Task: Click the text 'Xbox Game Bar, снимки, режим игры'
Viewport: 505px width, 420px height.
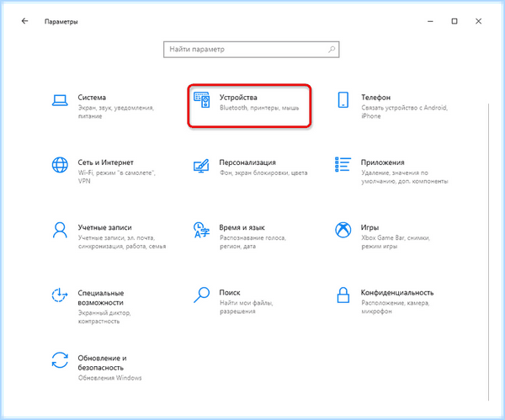Action: 396,242
